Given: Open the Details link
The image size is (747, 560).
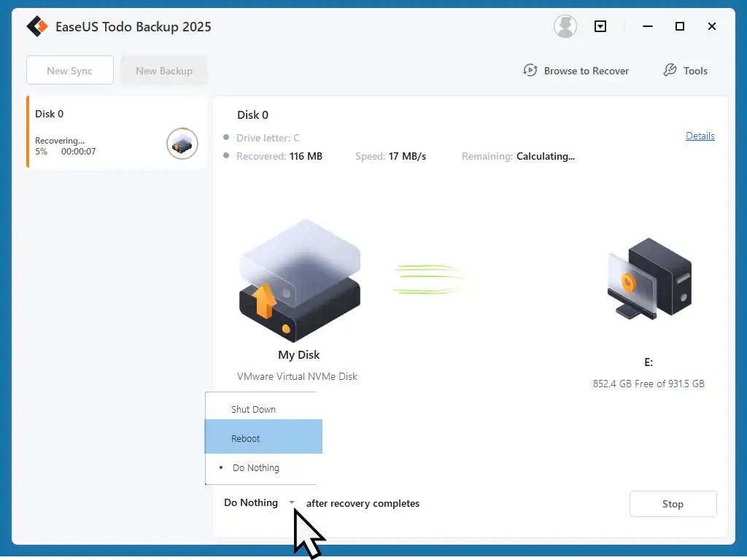Looking at the screenshot, I should (x=700, y=136).
